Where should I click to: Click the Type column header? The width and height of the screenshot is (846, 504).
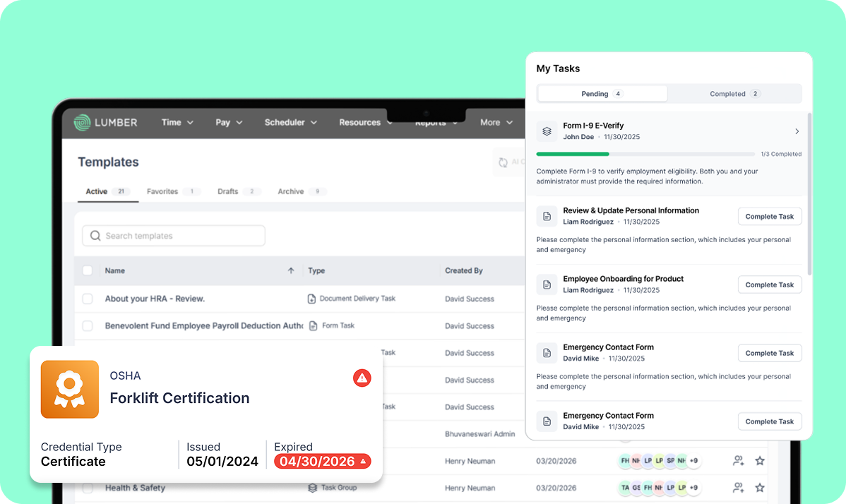[x=316, y=270]
